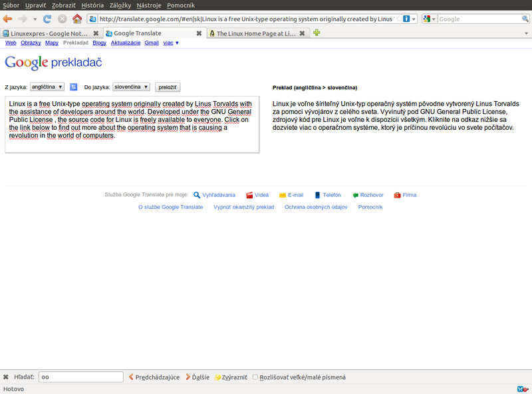Click the Google prekladač logo
The height and width of the screenshot is (394, 532).
click(53, 63)
